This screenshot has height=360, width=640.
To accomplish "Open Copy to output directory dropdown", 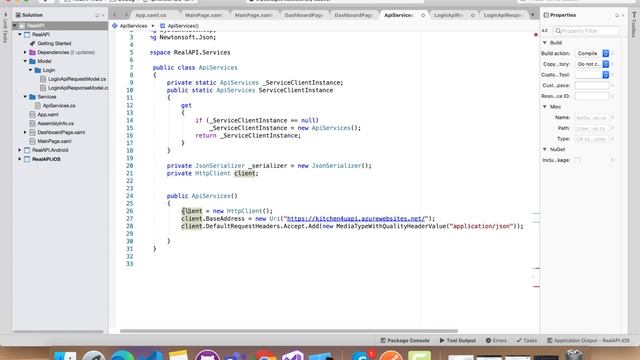I will point(593,64).
